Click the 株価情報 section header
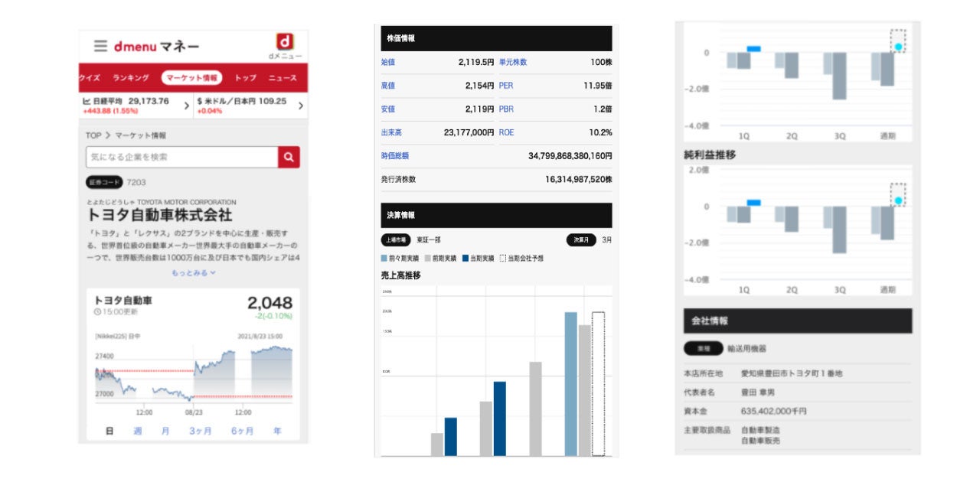Image resolution: width=980 pixels, height=482 pixels. click(496, 38)
